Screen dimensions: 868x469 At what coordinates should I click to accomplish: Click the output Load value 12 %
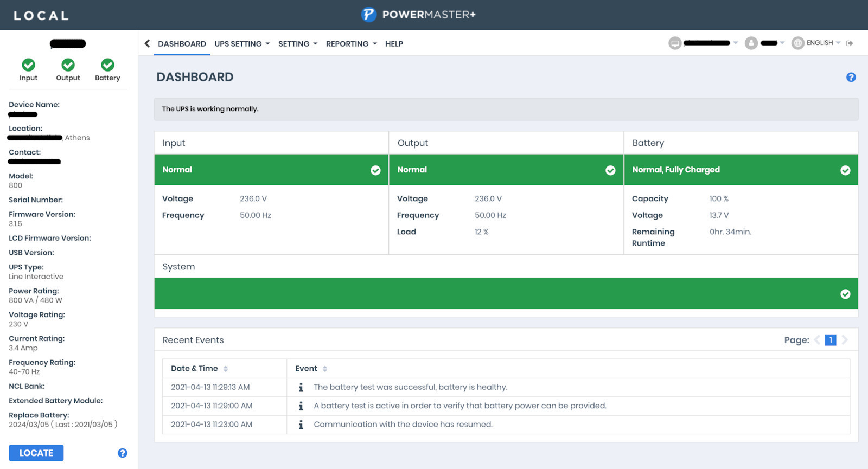[x=482, y=232]
